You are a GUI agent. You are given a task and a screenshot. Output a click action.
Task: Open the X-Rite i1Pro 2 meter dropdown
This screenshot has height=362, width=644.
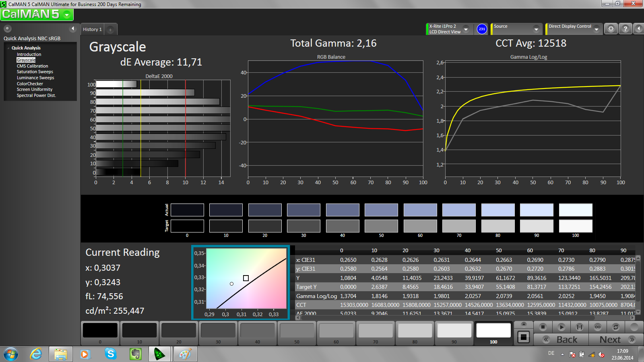tap(466, 29)
